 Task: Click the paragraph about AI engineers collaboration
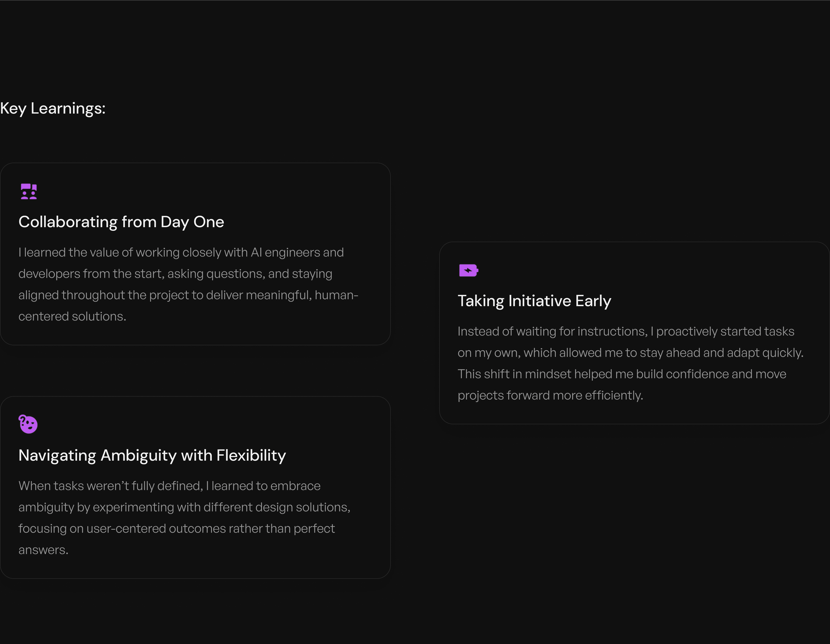point(188,284)
